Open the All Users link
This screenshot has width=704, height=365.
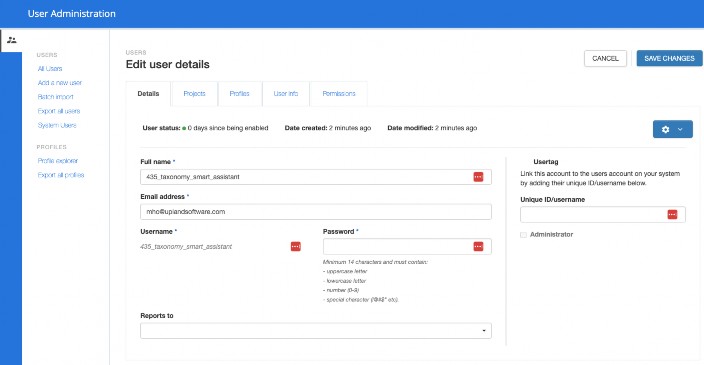click(50, 69)
